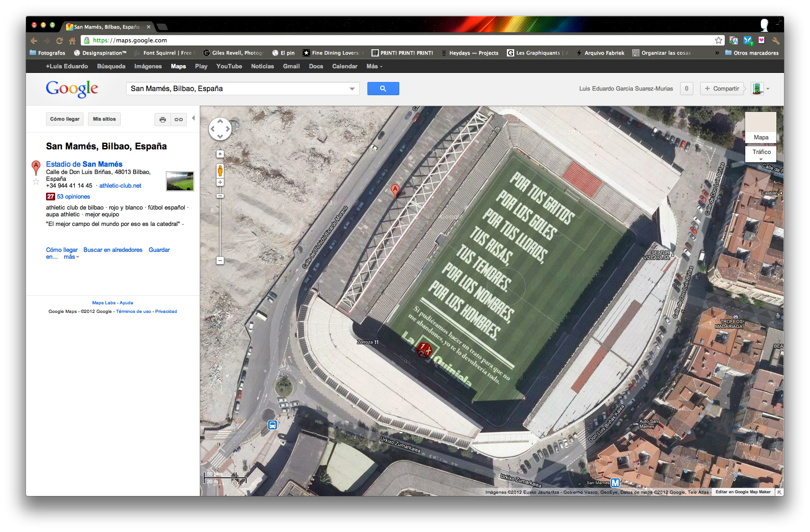Reload the page with the refresh icon
The image size is (810, 532).
[59, 41]
